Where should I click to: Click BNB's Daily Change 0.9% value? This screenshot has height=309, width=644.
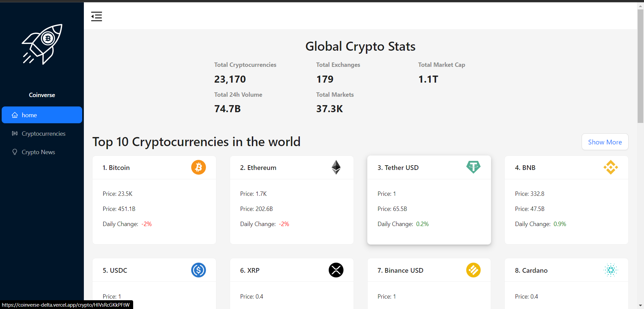(x=560, y=224)
